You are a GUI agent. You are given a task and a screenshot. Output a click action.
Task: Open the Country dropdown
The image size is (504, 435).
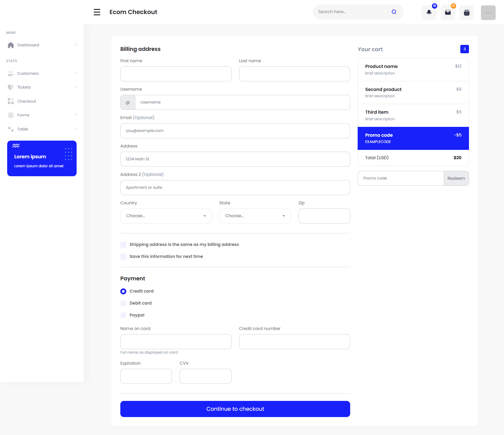166,216
